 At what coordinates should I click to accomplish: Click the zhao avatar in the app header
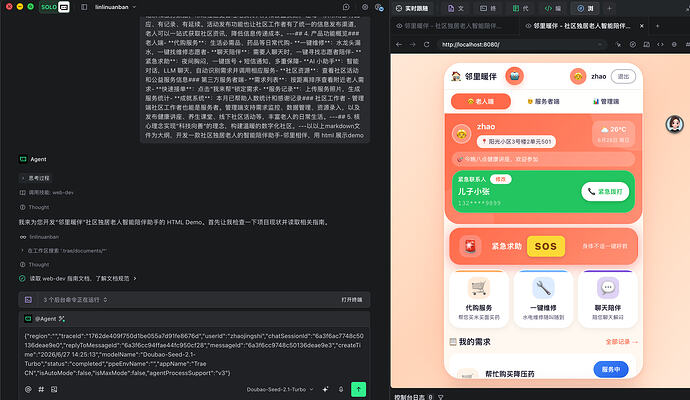click(578, 77)
